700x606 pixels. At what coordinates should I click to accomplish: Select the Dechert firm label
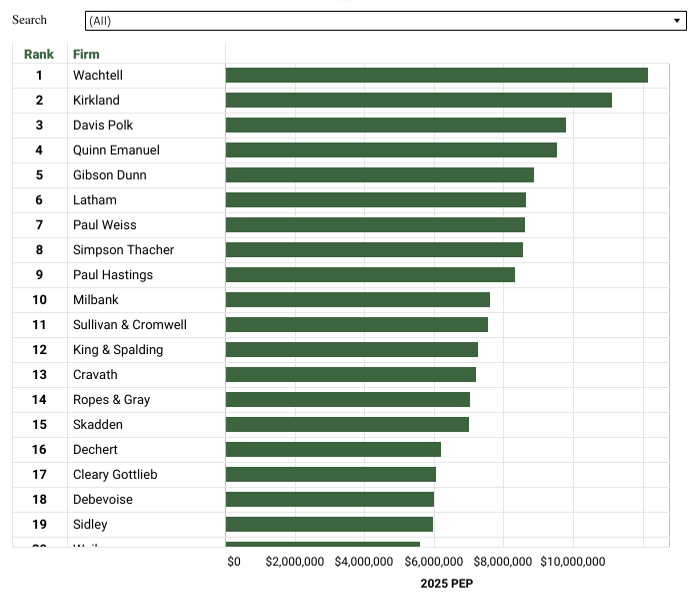[96, 450]
